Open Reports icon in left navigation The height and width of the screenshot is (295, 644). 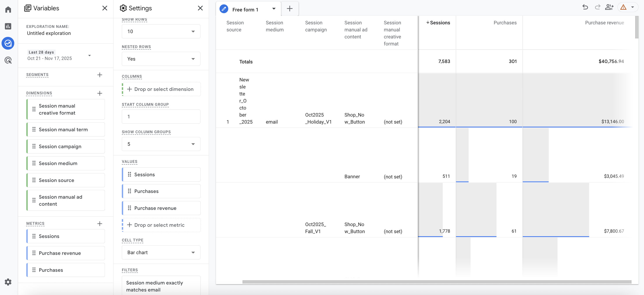tap(8, 26)
